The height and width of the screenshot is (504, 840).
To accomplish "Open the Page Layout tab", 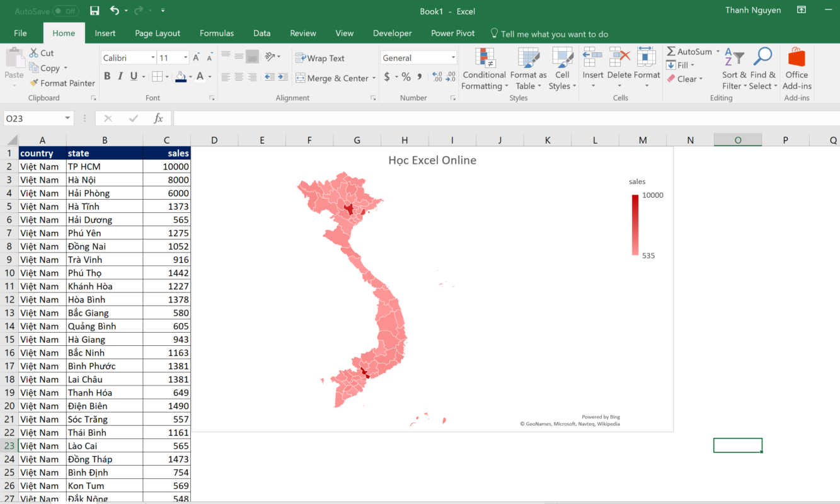I will 158,33.
